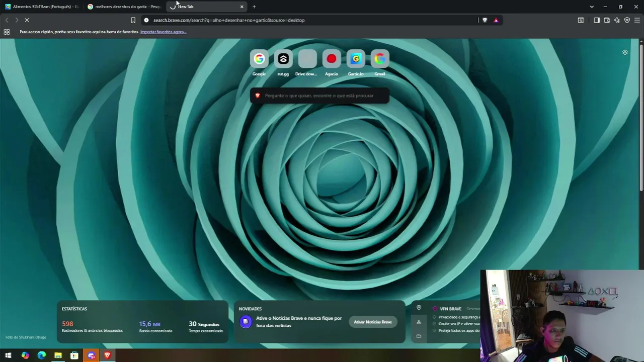Click the Brave search box on new tab
This screenshot has width=644, height=362.
pyautogui.click(x=319, y=96)
